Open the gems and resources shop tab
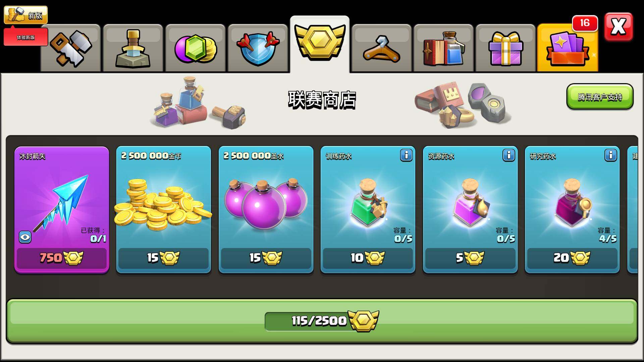 tap(195, 48)
